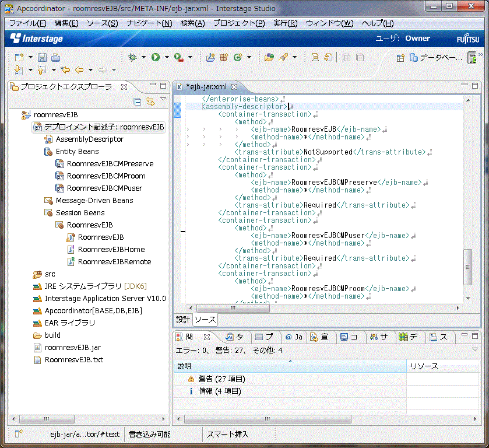This screenshot has width=489, height=448.
Task: Open the ナビゲート(N) menu
Action: coord(149,23)
